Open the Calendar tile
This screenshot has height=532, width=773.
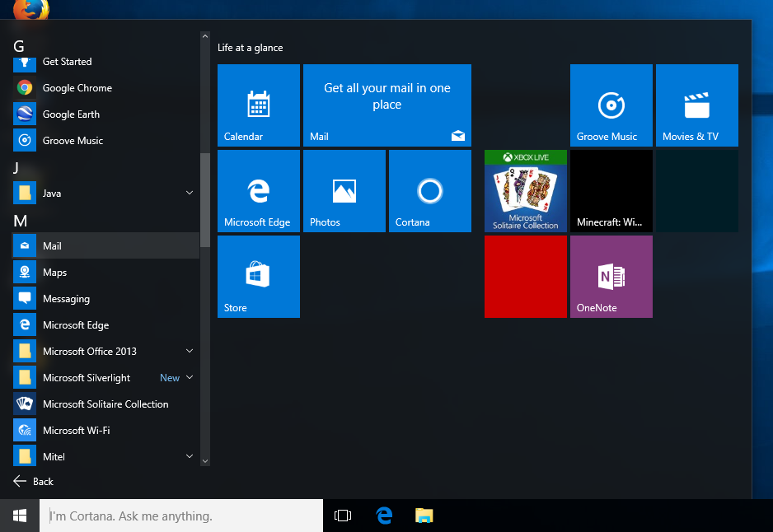pos(258,105)
